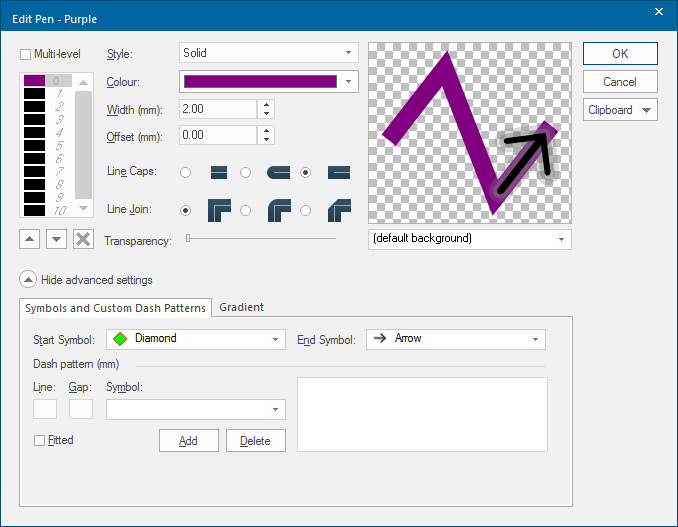Screen dimensions: 678x527
Task: Choose the round line join icon
Action: [279, 211]
